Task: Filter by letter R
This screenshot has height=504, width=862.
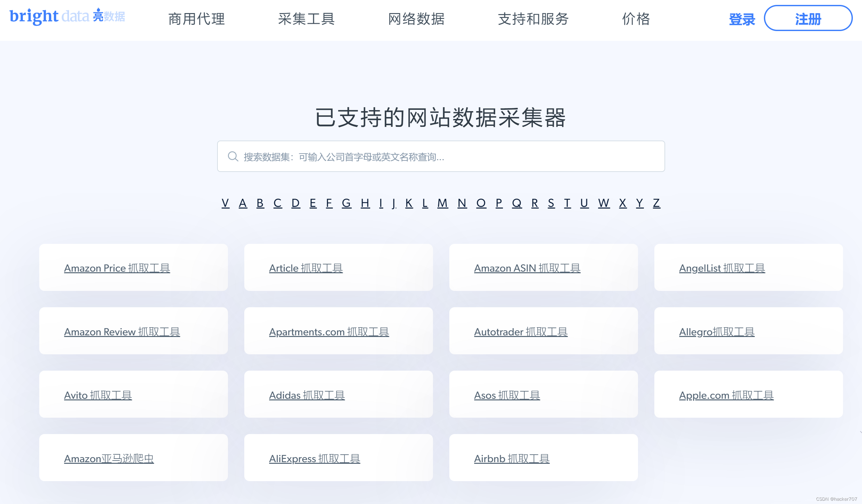Action: coord(535,203)
